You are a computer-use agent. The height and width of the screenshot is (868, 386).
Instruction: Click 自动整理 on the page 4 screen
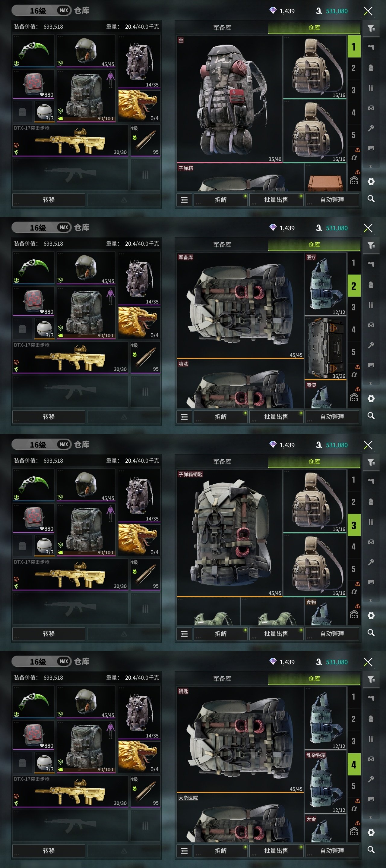332,851
